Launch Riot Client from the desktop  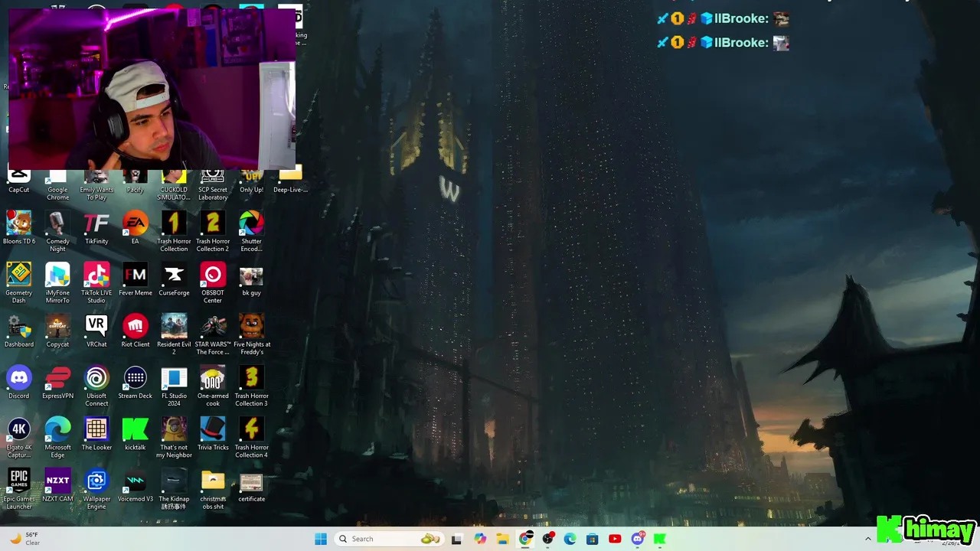(x=136, y=331)
